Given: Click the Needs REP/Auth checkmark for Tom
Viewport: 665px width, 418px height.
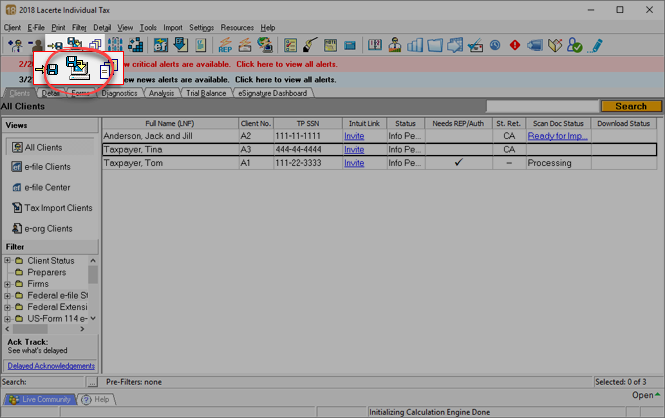Looking at the screenshot, I should click(458, 162).
